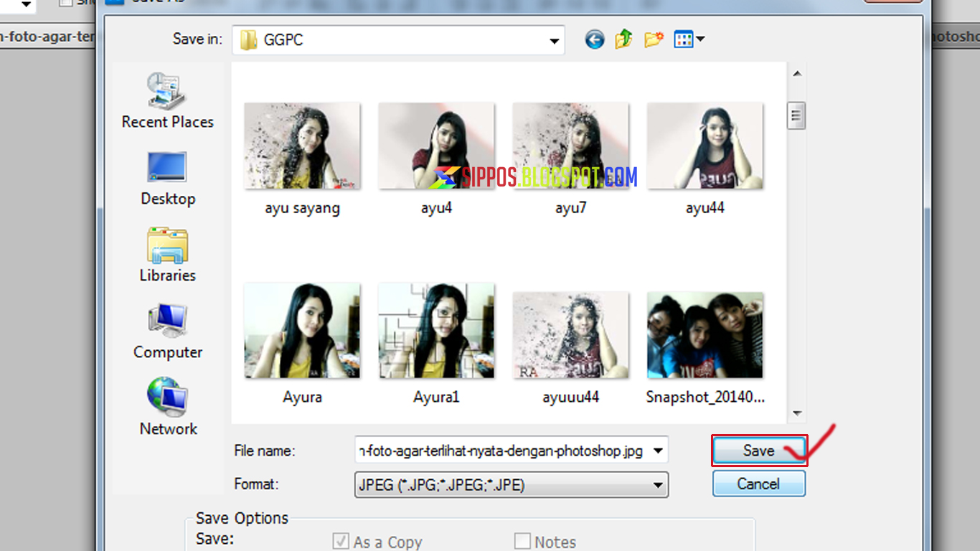Screen dimensions: 980x551
Task: Go up one folder level
Action: tap(623, 39)
